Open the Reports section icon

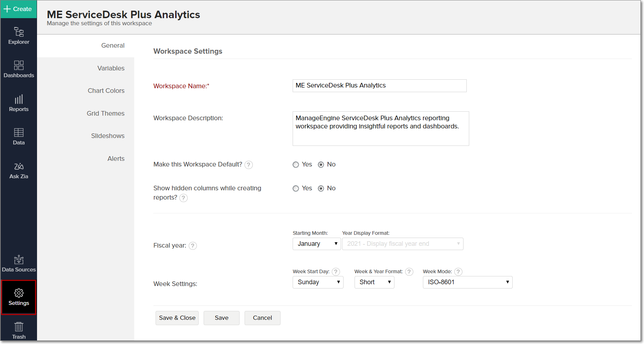[x=19, y=102]
